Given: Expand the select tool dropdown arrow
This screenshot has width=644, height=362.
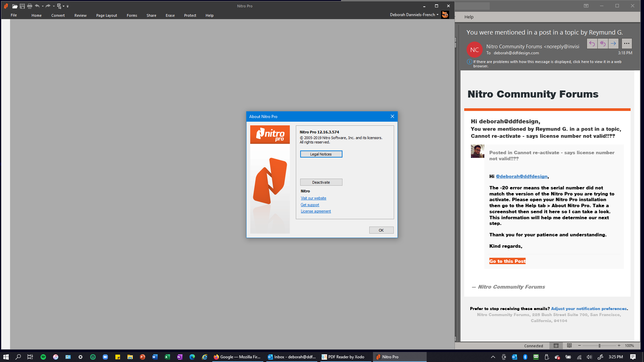Looking at the screenshot, I should 64,6.
